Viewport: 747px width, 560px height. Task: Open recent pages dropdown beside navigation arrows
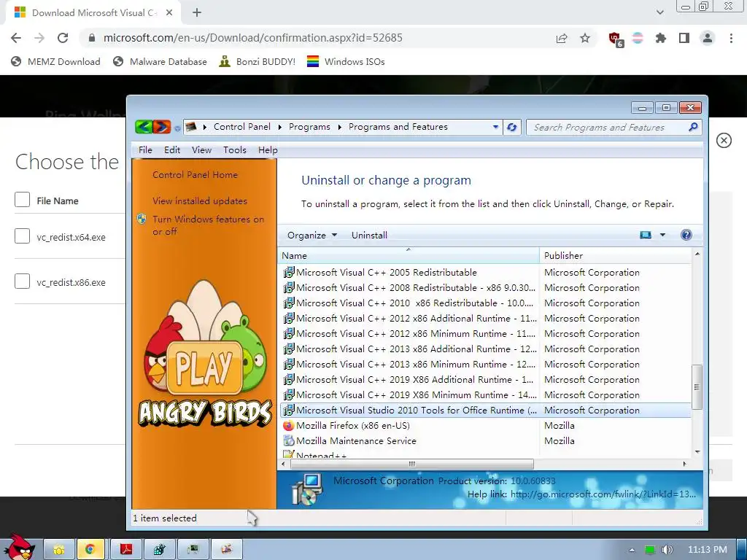177,128
